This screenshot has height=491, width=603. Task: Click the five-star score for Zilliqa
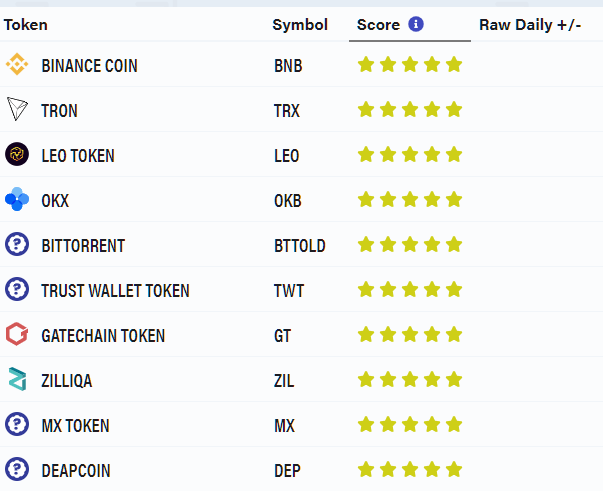coord(410,379)
